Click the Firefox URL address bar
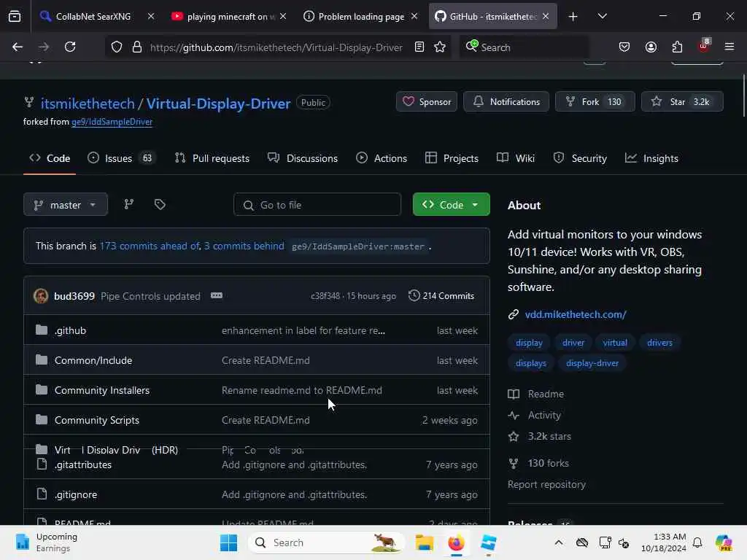 click(276, 47)
